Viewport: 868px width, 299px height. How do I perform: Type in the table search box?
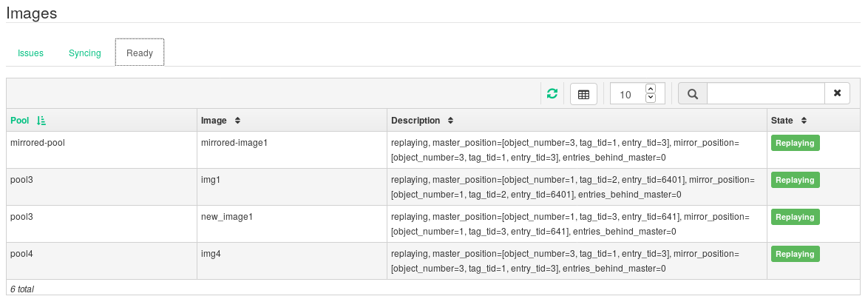765,94
